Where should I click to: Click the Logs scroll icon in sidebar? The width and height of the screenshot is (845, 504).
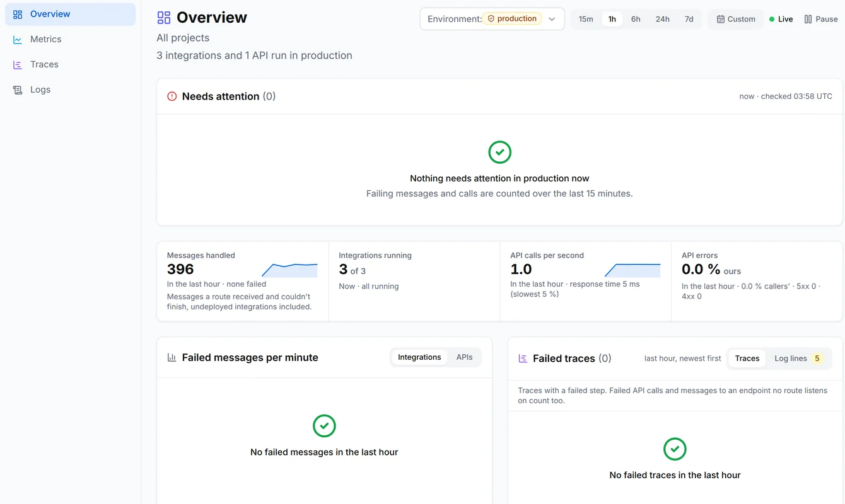click(18, 89)
